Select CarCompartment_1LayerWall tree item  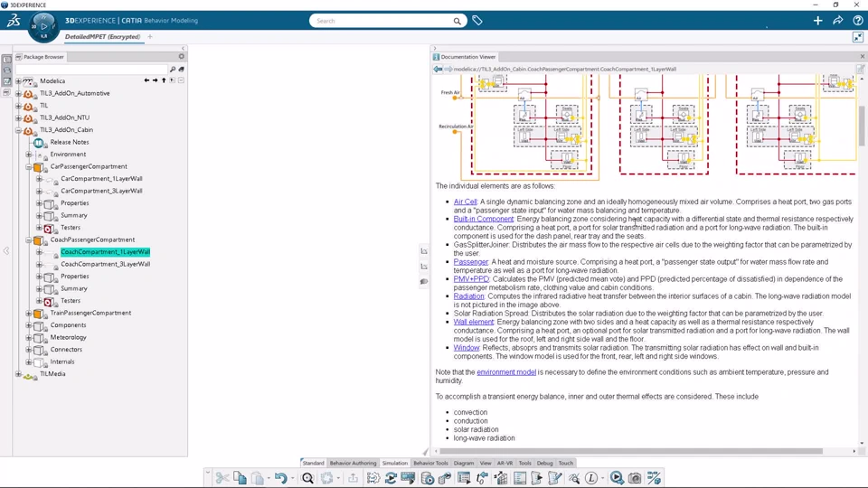coord(101,179)
